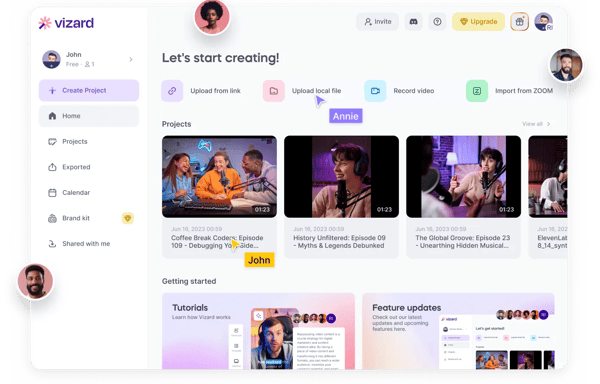
Task: Open Projects in the sidebar
Action: [89, 142]
